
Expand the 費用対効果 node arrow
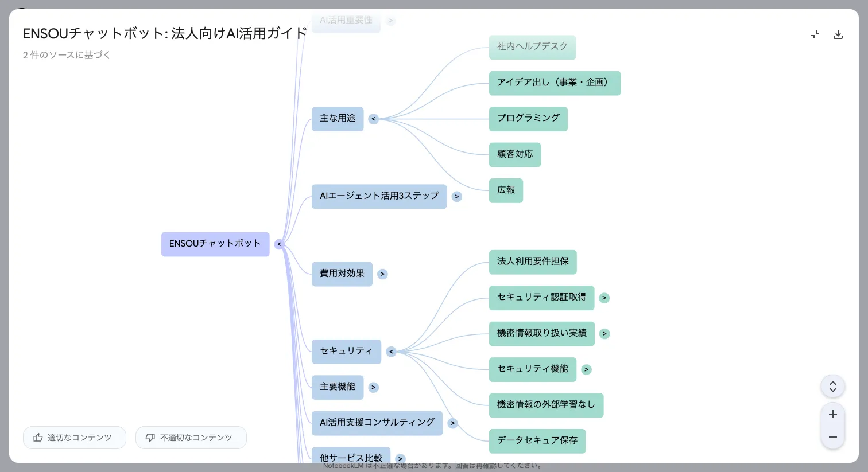[x=383, y=274]
